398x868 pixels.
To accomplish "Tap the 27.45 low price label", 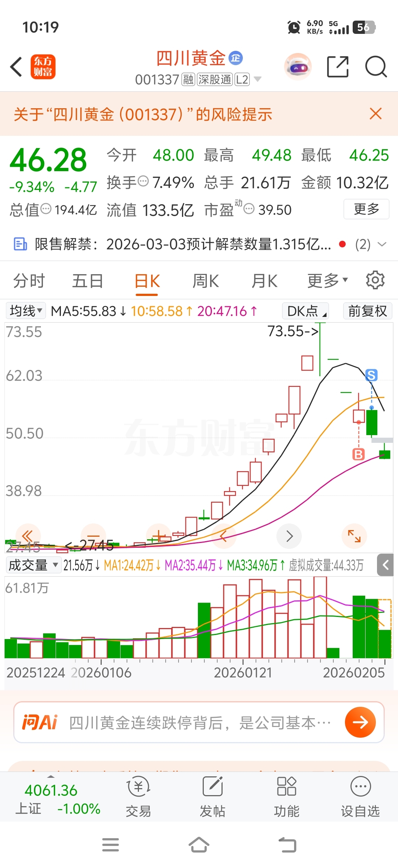I will point(89,546).
